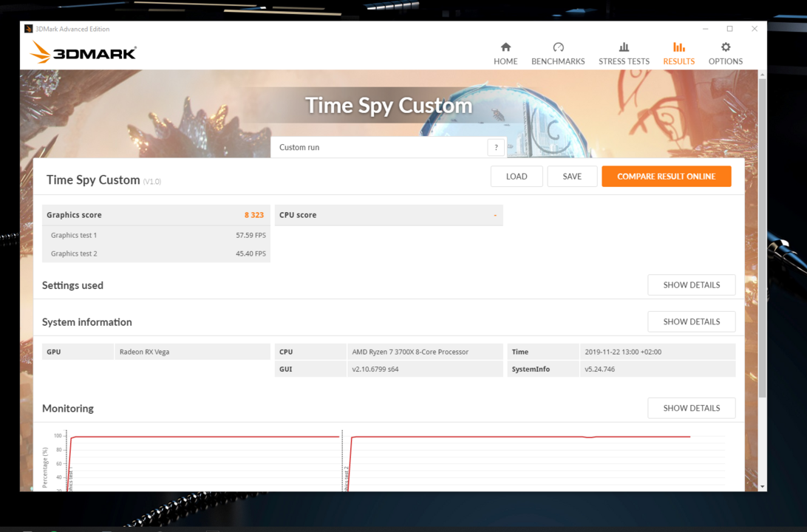
Task: Click Compare Result Online button
Action: [666, 177]
